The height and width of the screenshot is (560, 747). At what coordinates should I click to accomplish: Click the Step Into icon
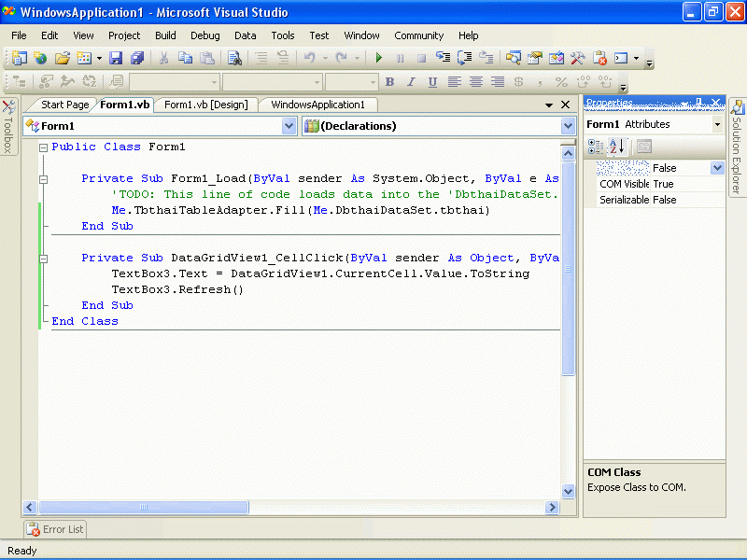click(x=443, y=58)
